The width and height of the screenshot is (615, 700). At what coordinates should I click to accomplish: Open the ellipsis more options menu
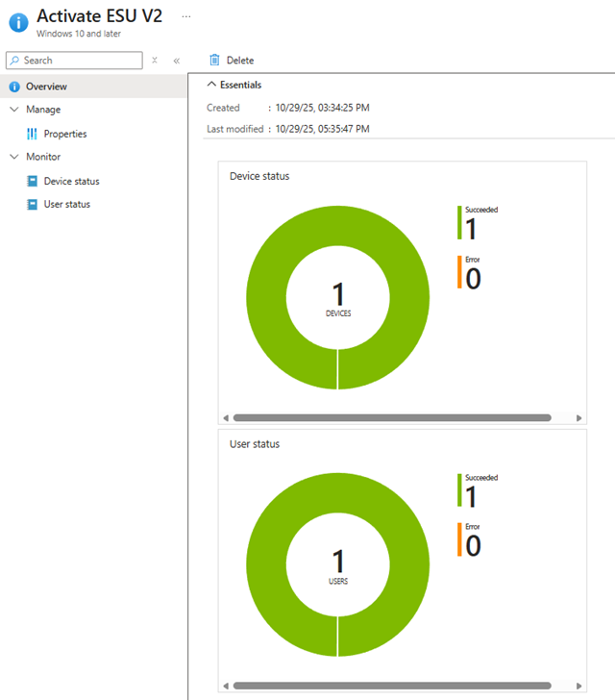pos(186,17)
